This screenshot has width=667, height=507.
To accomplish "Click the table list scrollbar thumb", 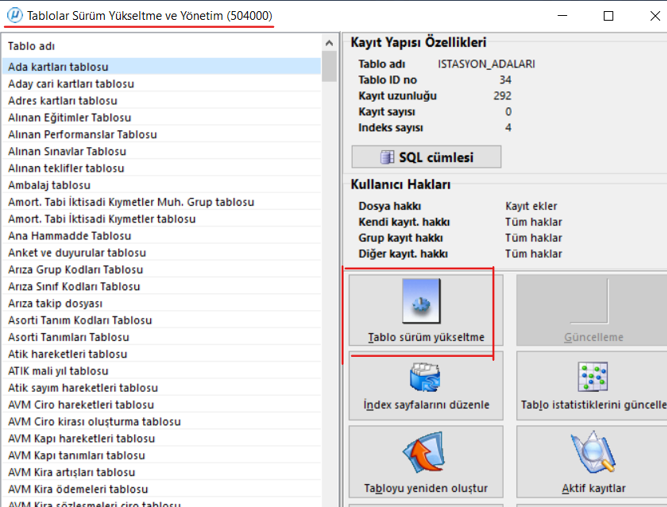I will coord(329,66).
